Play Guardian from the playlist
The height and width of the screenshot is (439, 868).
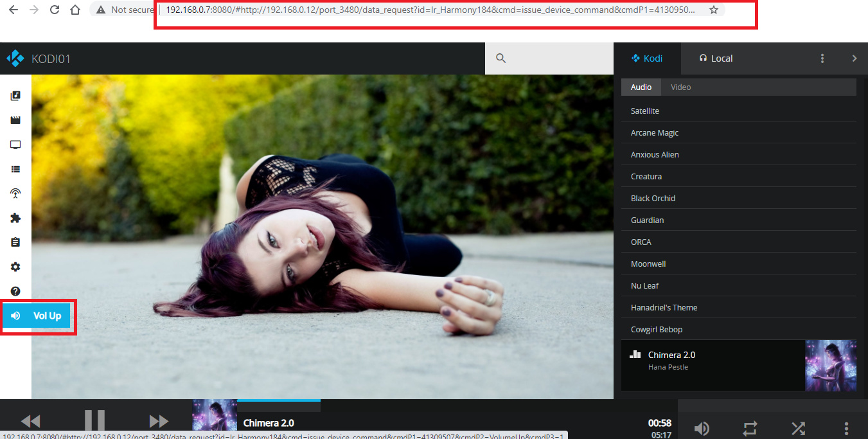(739, 220)
